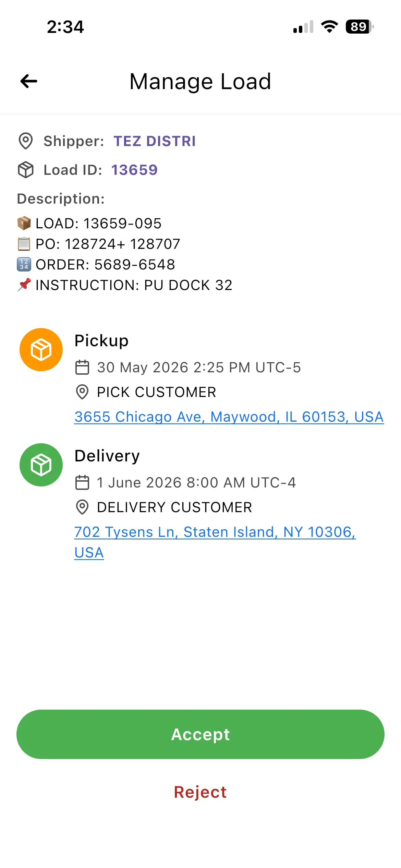Tap the PO numbers line in description

pyautogui.click(x=99, y=244)
